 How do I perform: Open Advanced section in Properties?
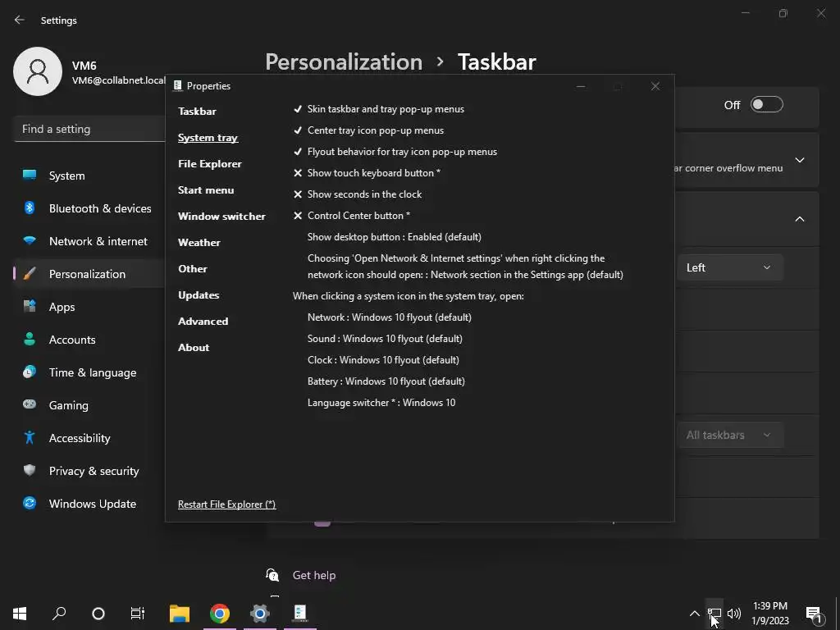(x=203, y=322)
